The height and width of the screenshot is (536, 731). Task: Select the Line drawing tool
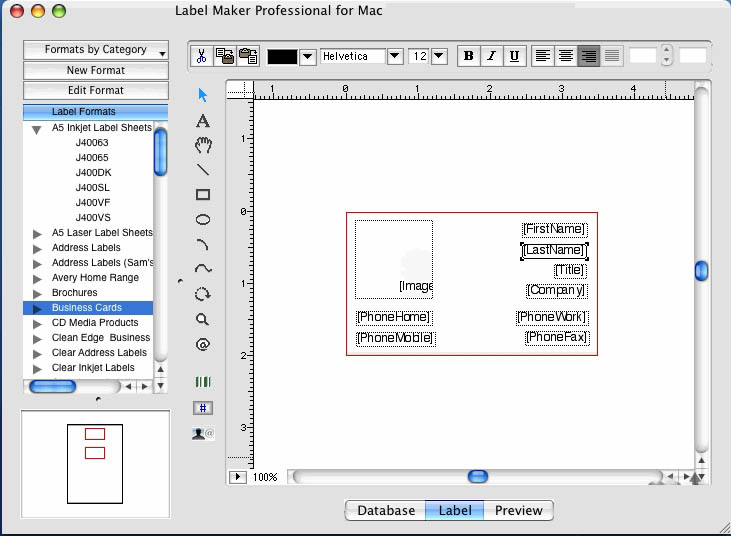coord(203,170)
